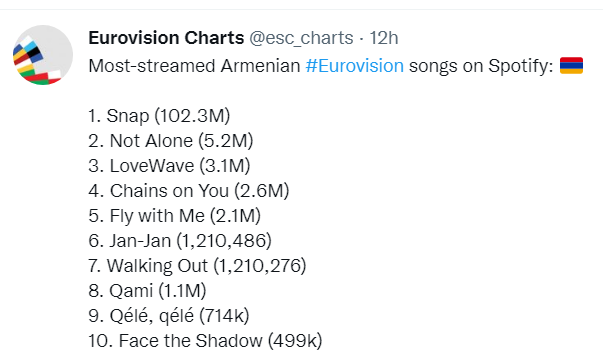
Task: Click the line '3. LoveWave (3.1M)'
Action: pos(169,166)
